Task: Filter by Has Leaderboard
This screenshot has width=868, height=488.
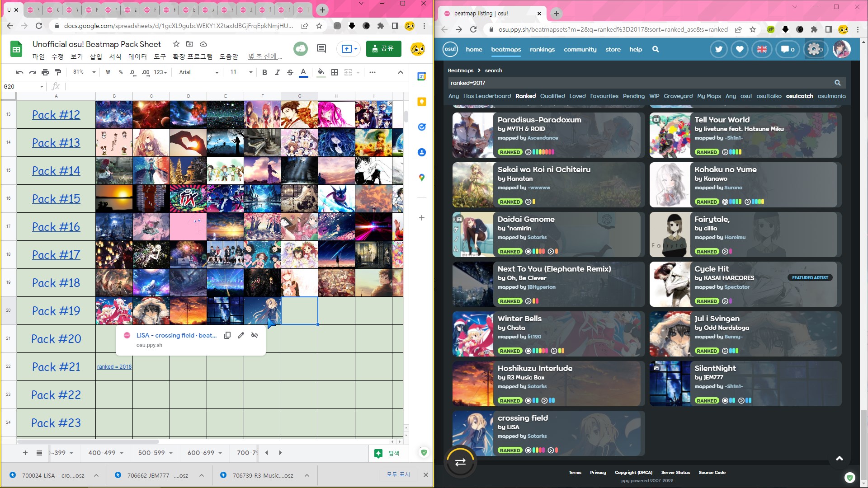Action: pos(487,96)
